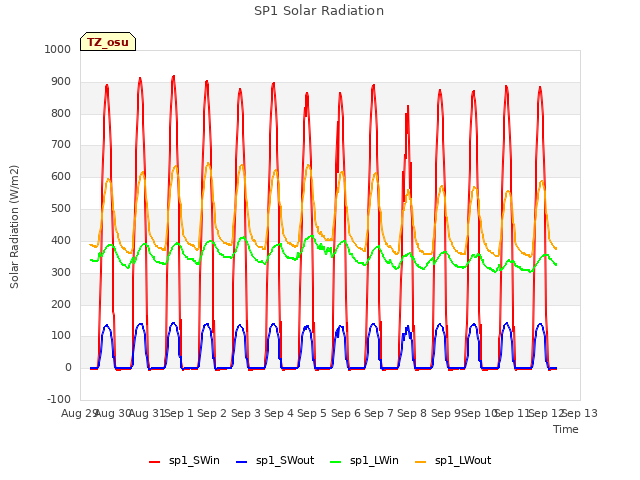The image size is (640, 480).
Task: Click the green sp1_LWin legend swatch
Action: point(336,462)
